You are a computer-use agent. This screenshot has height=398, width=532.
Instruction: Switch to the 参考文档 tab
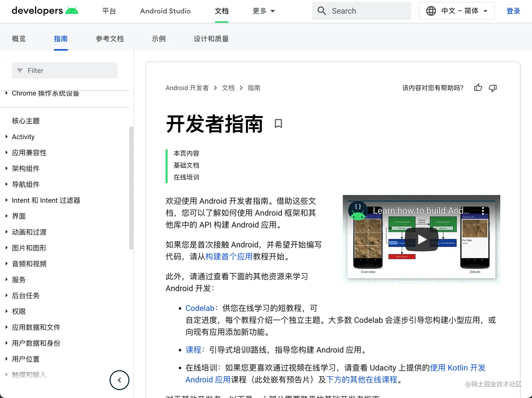(110, 39)
